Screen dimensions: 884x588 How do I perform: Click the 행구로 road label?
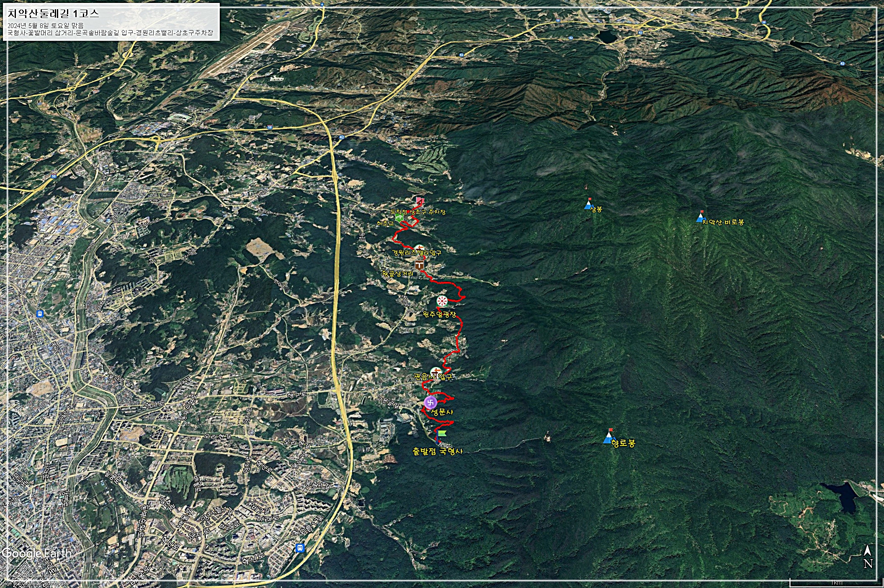pos(297,394)
